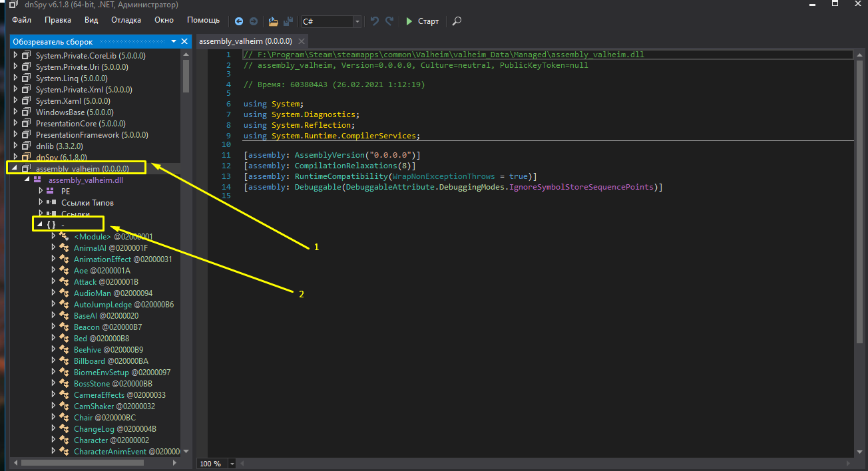This screenshot has width=868, height=471.
Task: Open the Отладка menu
Action: point(126,21)
